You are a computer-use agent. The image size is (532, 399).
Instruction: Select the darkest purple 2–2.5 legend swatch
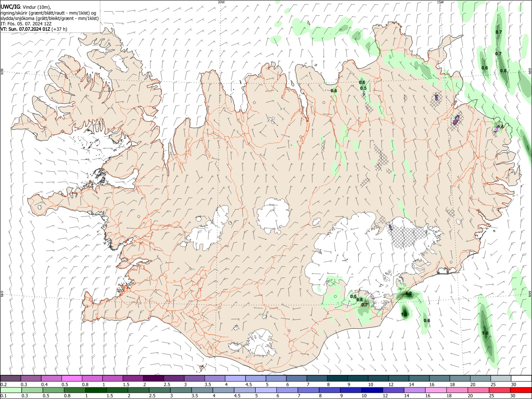point(153,378)
